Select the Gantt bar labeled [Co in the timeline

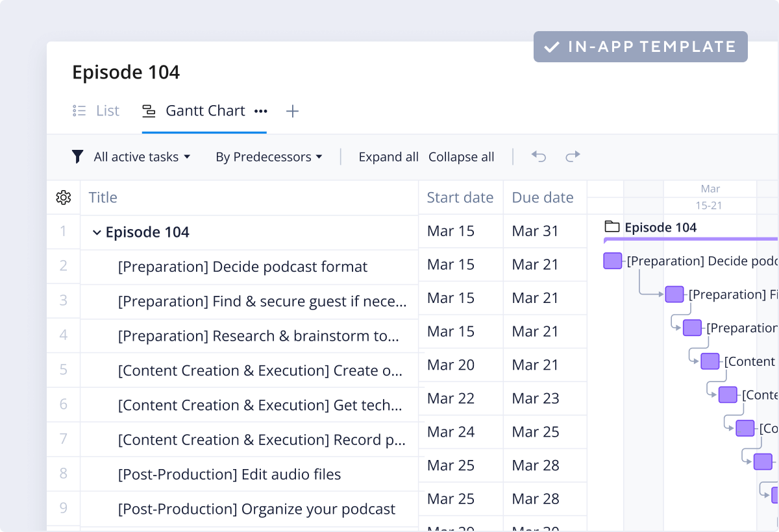(x=745, y=428)
